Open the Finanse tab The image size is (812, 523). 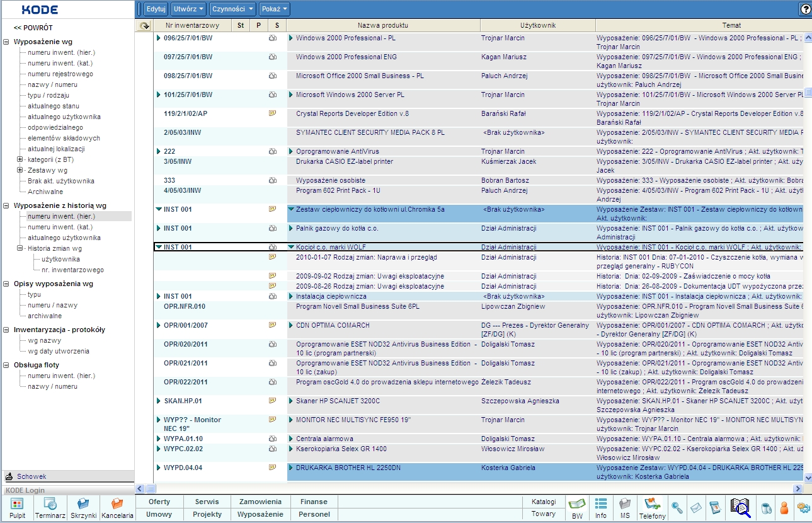pos(314,502)
